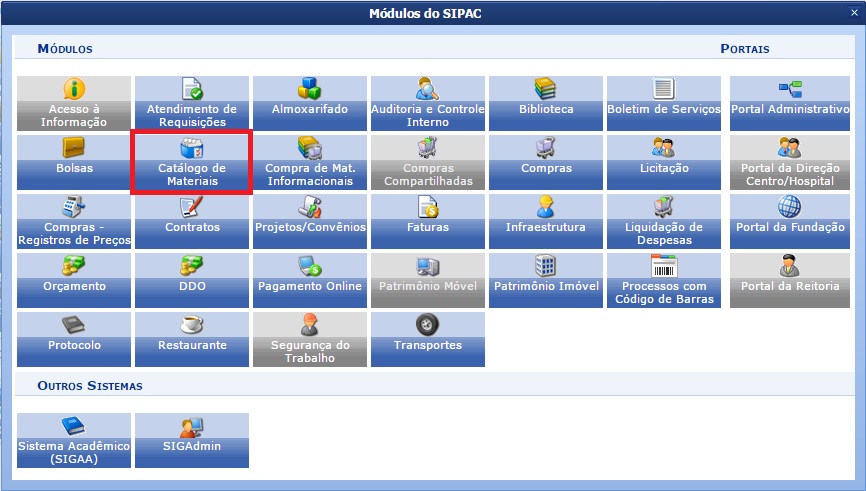This screenshot has height=491, width=866.
Task: Select the Licitação module
Action: pos(664,162)
